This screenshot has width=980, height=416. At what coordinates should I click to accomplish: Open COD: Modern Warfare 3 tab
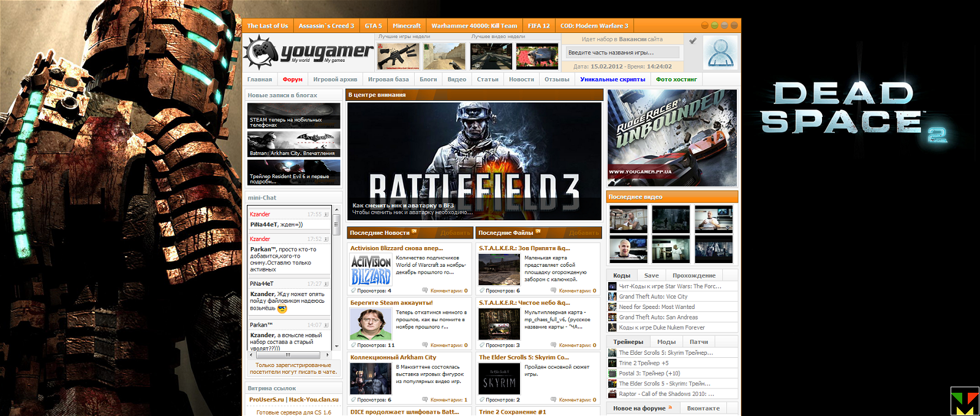tap(594, 26)
